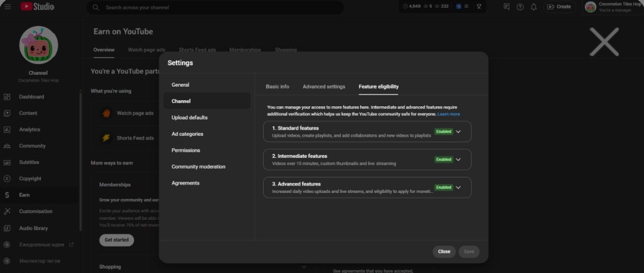Click the YouTube Studio logo

tap(38, 7)
